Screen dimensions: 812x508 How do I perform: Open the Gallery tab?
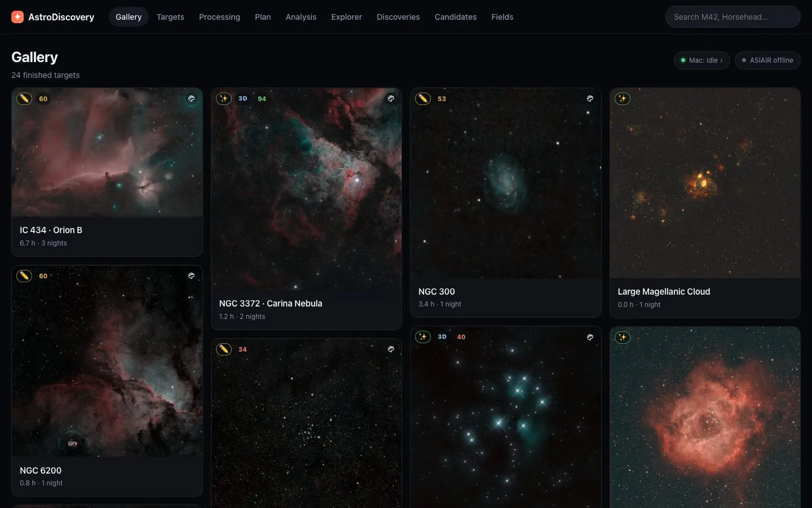pos(129,17)
